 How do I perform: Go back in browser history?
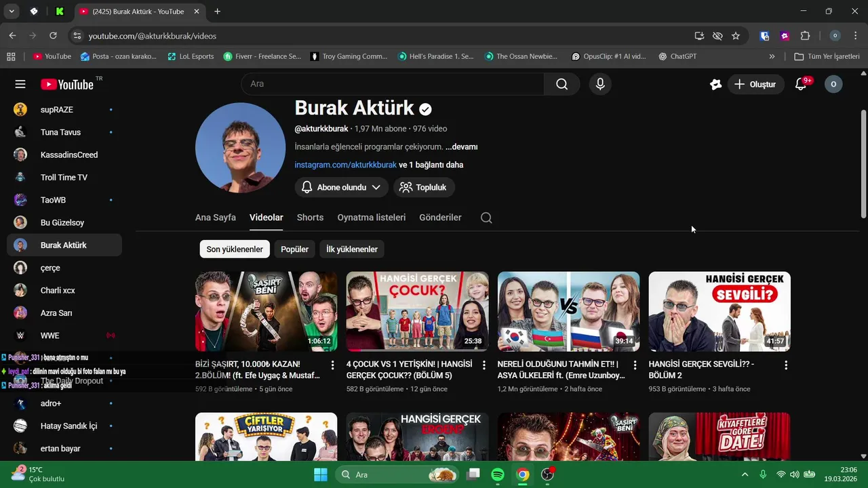coord(12,36)
